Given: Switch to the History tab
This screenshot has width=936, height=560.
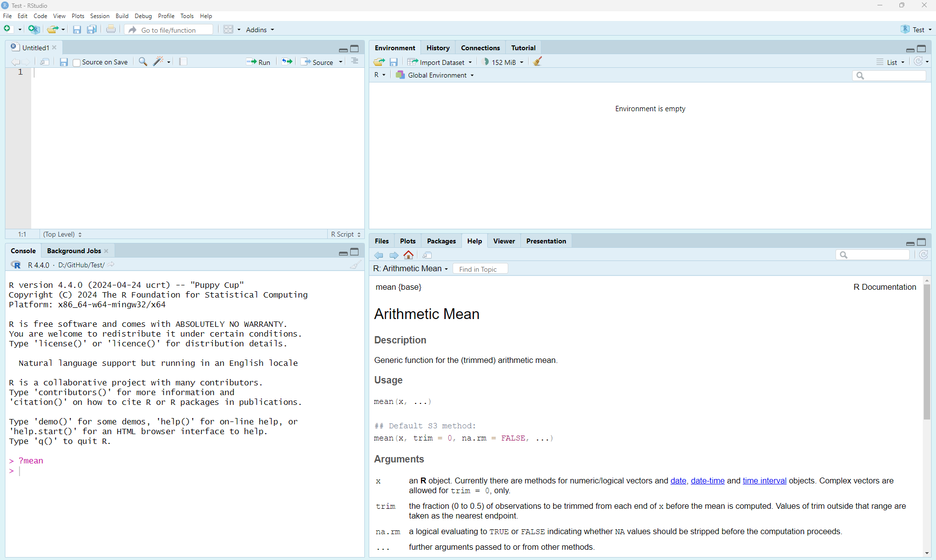Looking at the screenshot, I should click(438, 48).
